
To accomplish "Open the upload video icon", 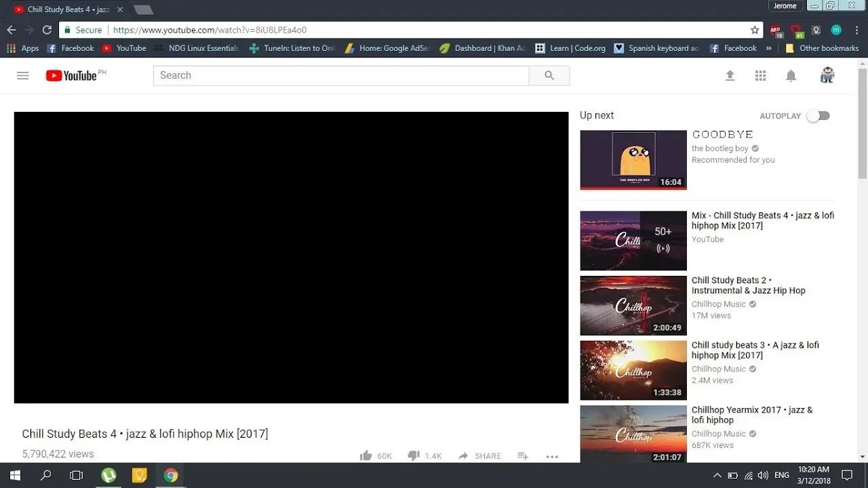I will point(730,76).
